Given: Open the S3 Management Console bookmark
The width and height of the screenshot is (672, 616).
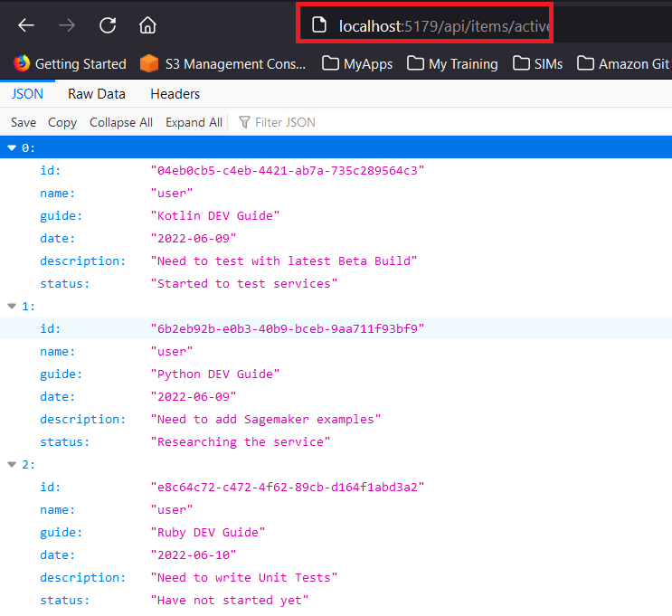Looking at the screenshot, I should (223, 63).
